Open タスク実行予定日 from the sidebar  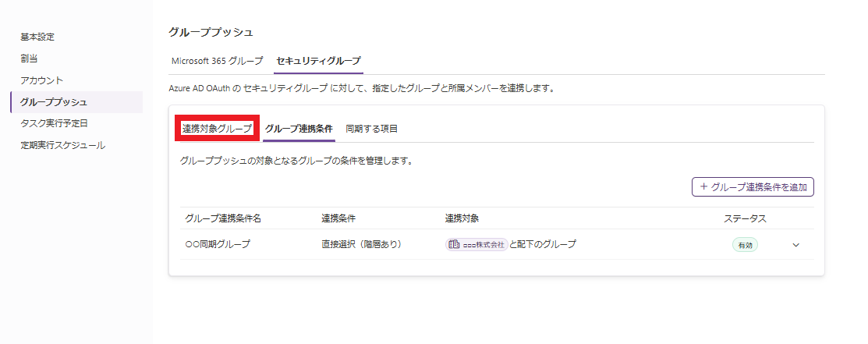(x=55, y=123)
